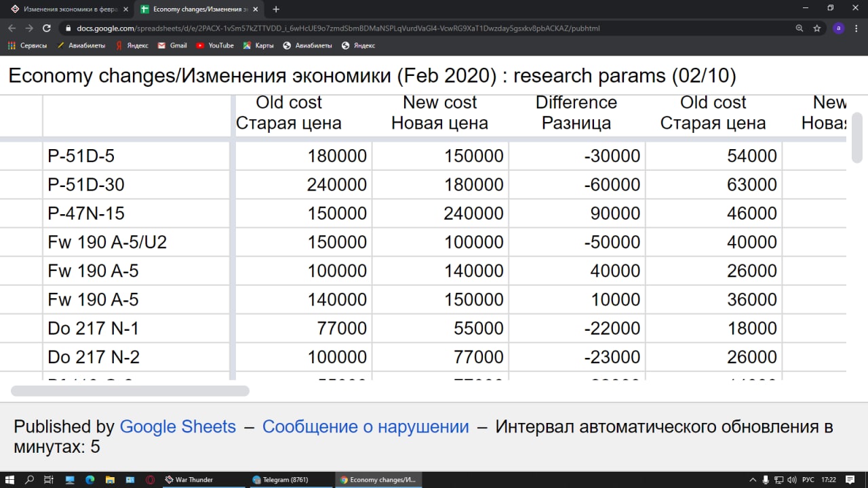Open the YouTube bookmark
Image resolution: width=868 pixels, height=488 pixels.
coord(215,45)
